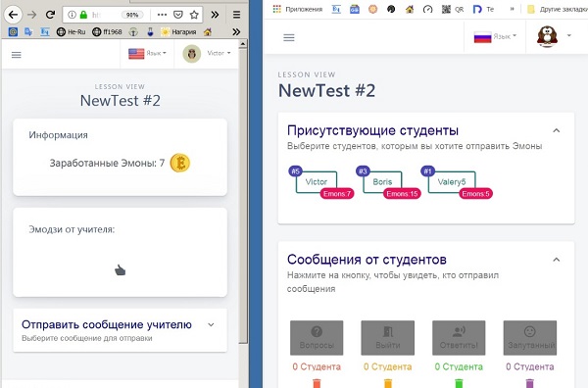
Task: Open the Victor user menu
Action: tap(207, 54)
